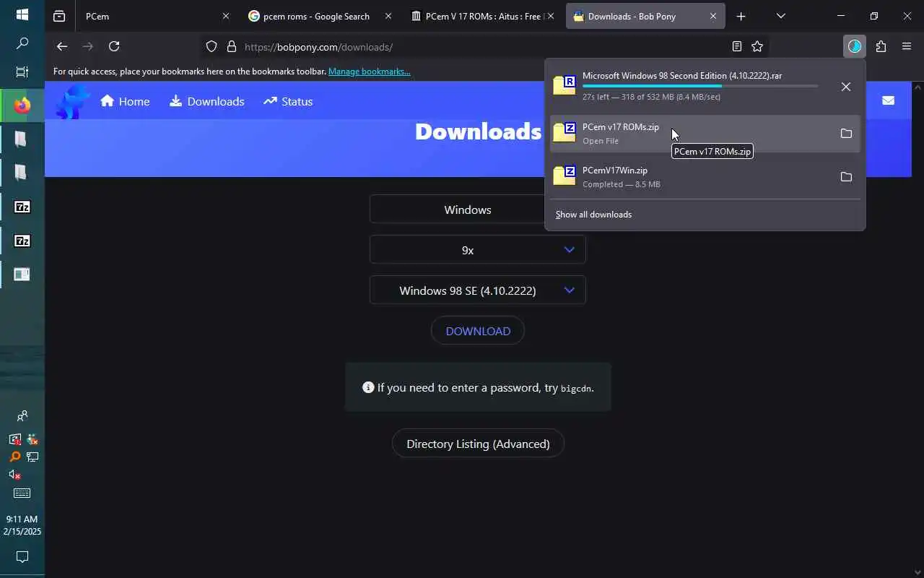
Task: Show PCem v17 ROMs.zip in folder
Action: [846, 133]
